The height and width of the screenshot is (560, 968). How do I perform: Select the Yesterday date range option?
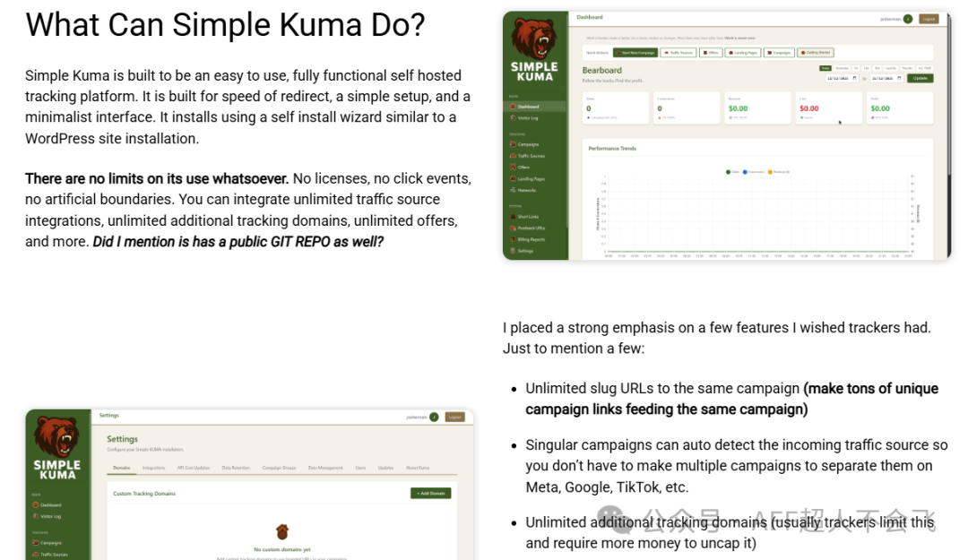coord(842,68)
